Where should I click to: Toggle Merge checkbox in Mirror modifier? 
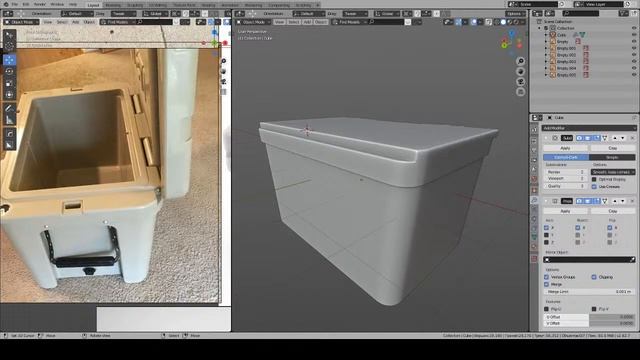[547, 284]
